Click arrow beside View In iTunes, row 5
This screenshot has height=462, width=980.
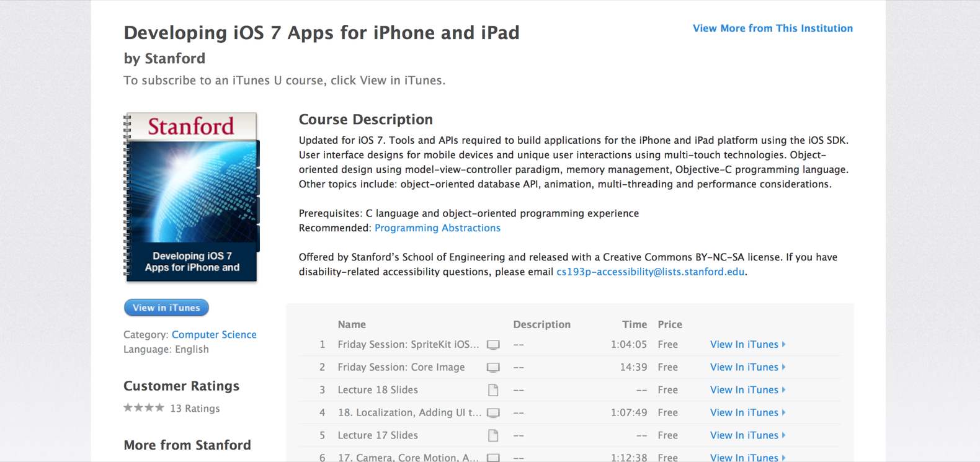pos(784,435)
